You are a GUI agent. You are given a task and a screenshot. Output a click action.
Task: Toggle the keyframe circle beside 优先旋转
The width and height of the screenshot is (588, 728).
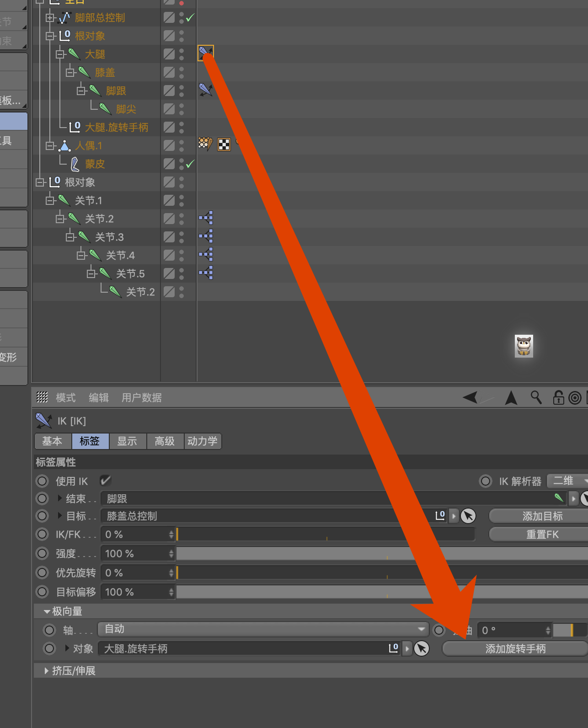tap(42, 573)
